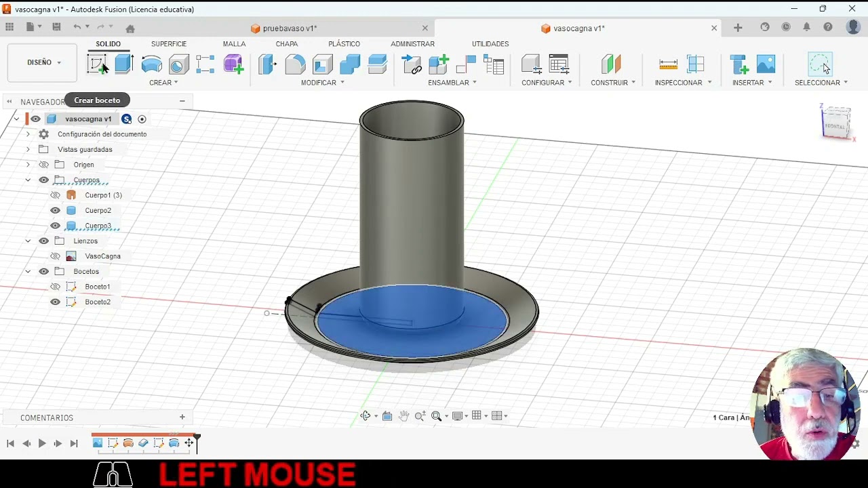Select the Crear boceto sketch tool

(x=97, y=64)
